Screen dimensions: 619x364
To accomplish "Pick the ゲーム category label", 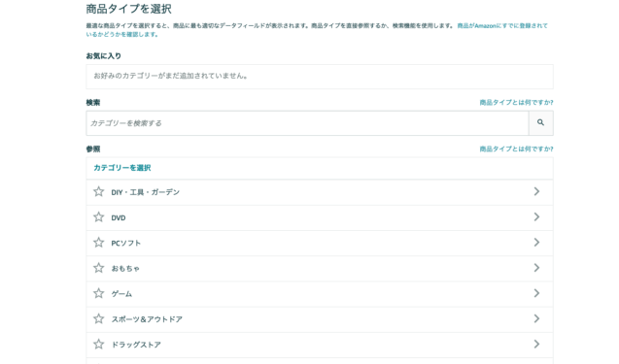I will coord(121,294).
